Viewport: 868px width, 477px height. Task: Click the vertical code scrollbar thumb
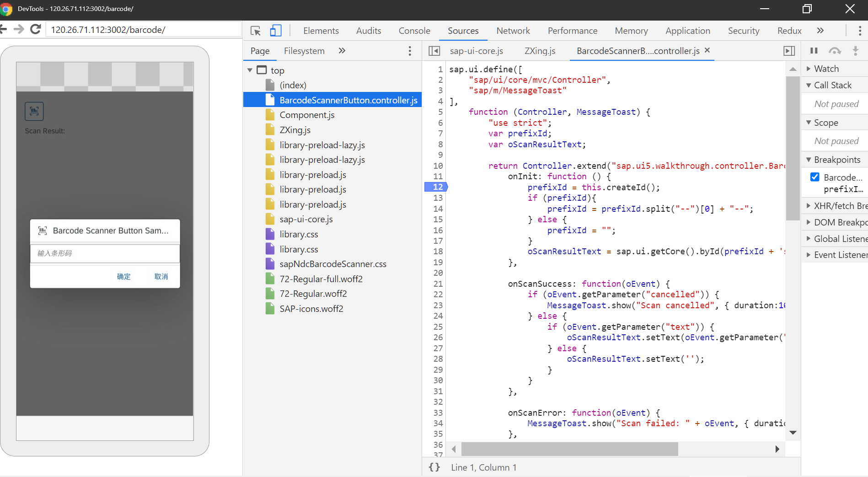(x=793, y=148)
